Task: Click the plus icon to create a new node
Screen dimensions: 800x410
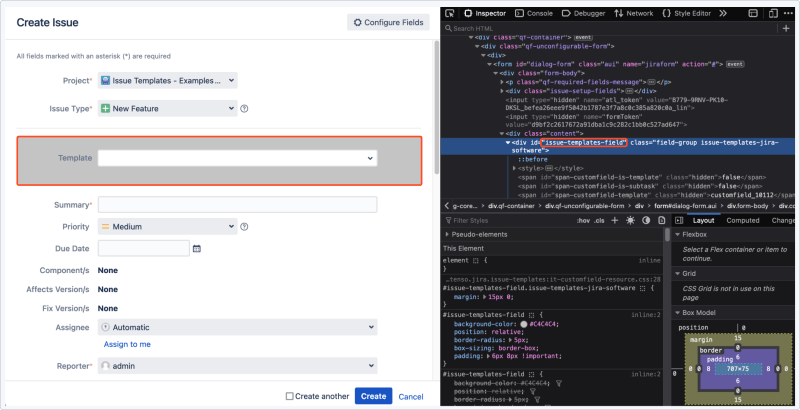Action: coord(786,29)
